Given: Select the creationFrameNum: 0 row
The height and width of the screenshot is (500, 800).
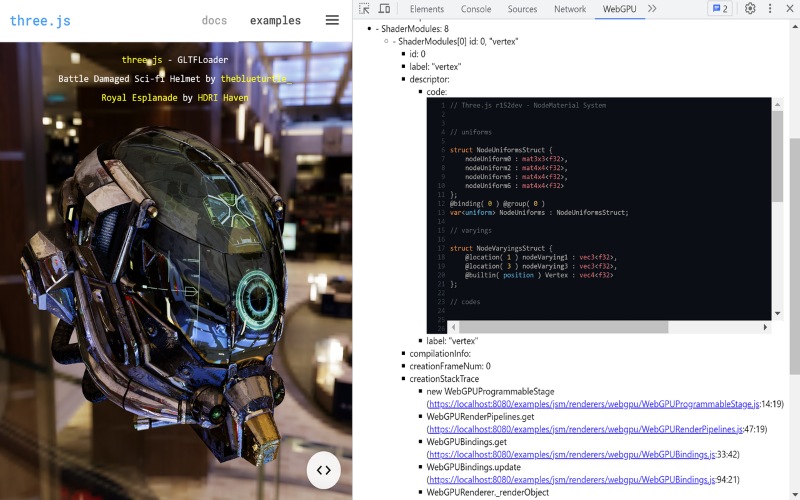Looking at the screenshot, I should pos(449,366).
